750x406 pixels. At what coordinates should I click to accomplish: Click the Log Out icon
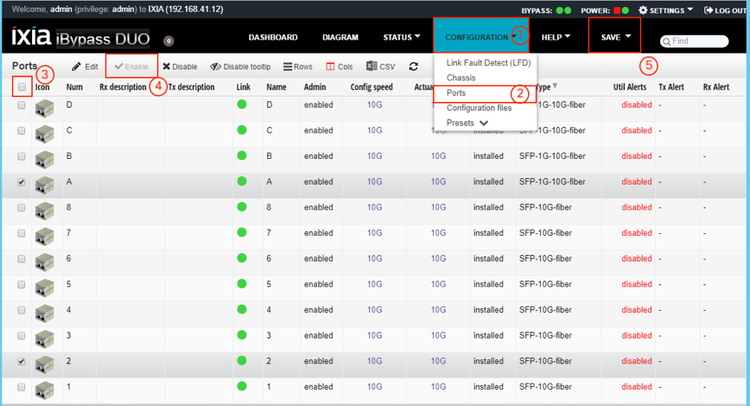click(708, 10)
